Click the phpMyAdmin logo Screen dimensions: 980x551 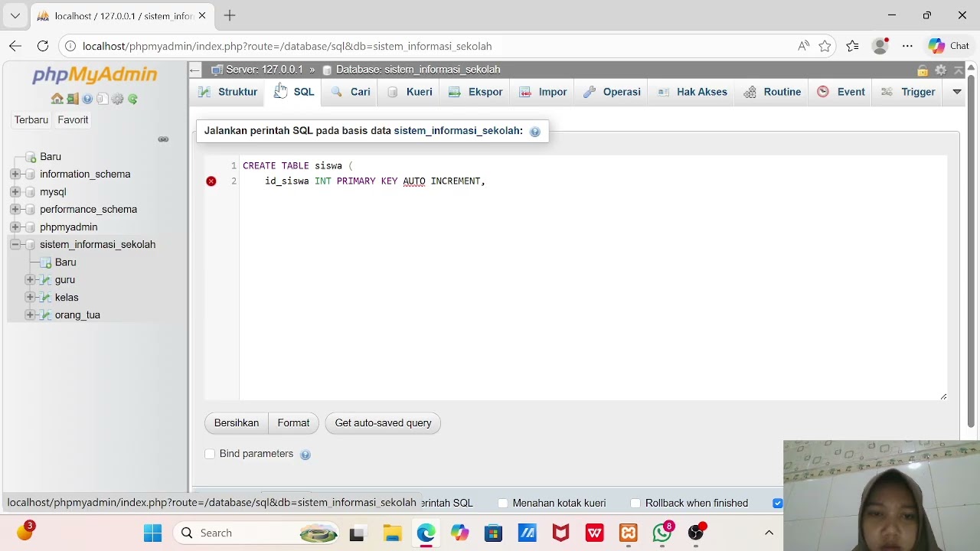click(x=94, y=75)
